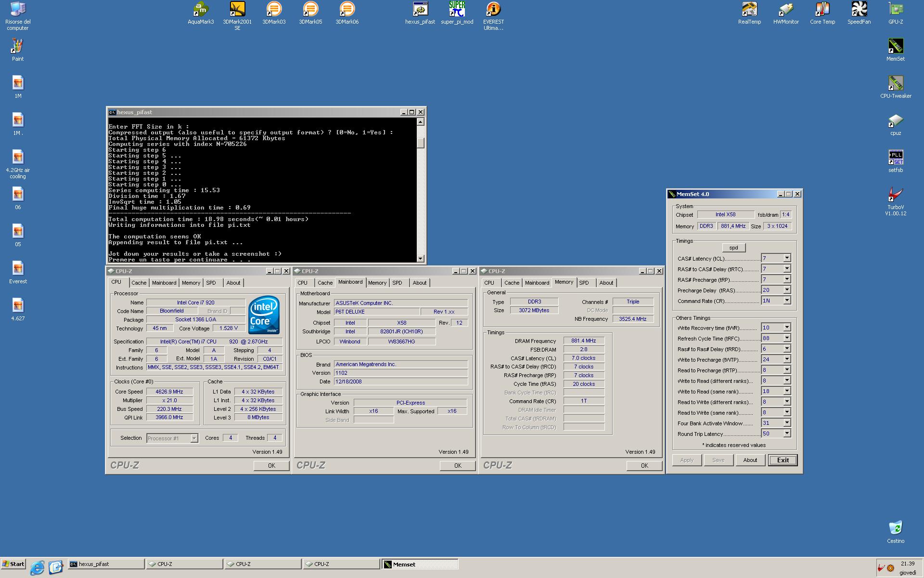Open cpuz desktop icon
Viewport: 924px width, 578px height.
896,124
